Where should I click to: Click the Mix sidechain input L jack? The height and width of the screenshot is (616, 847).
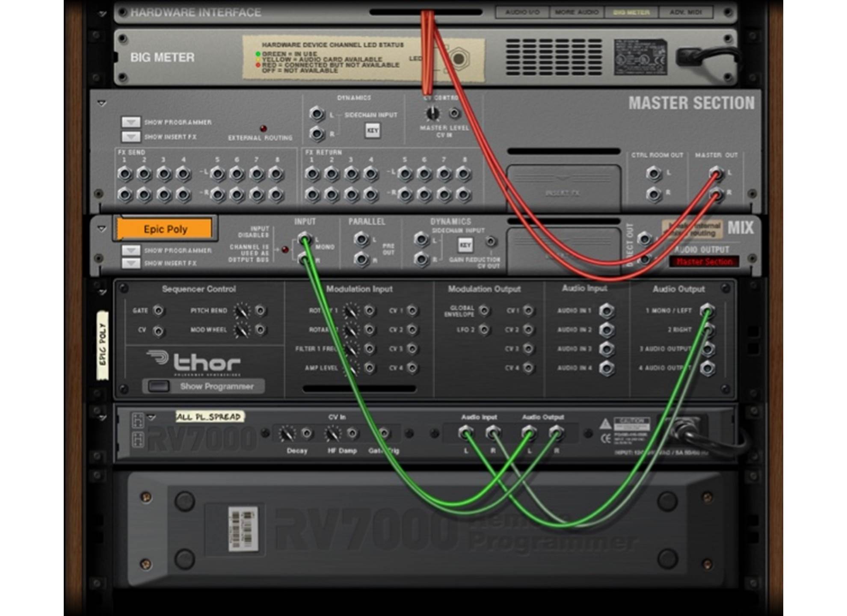click(x=421, y=240)
